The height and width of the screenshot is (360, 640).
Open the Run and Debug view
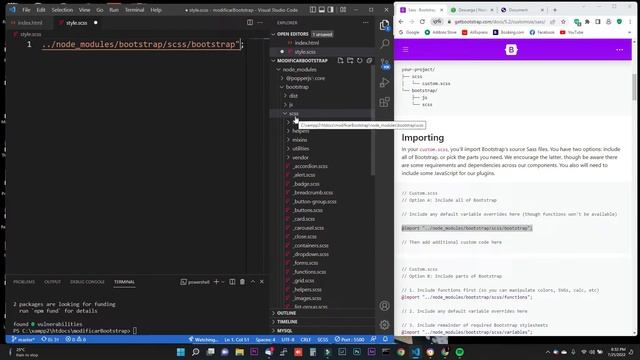(x=384, y=82)
